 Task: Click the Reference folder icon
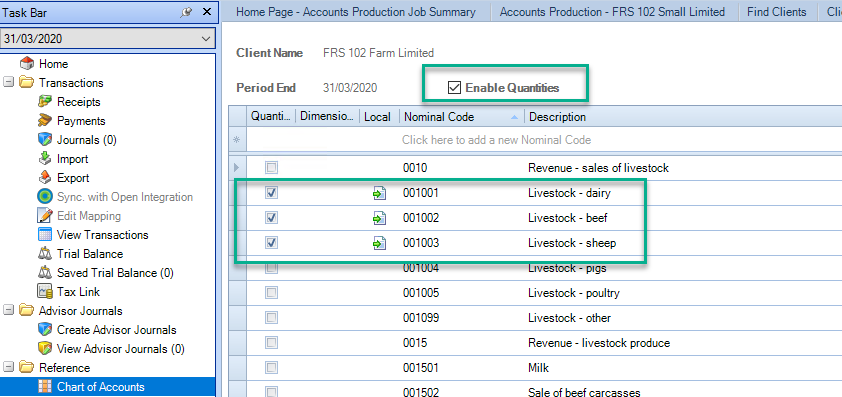coord(26,367)
